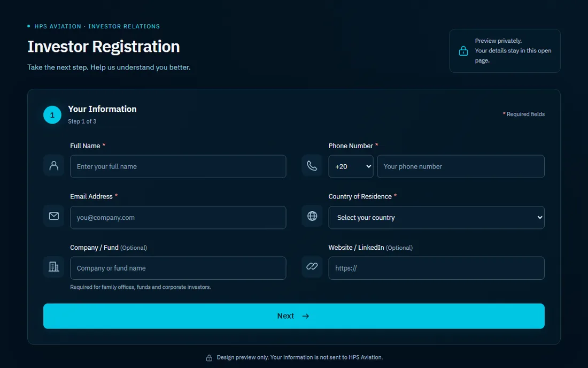
Task: Focus the Company or fund name field
Action: click(178, 268)
